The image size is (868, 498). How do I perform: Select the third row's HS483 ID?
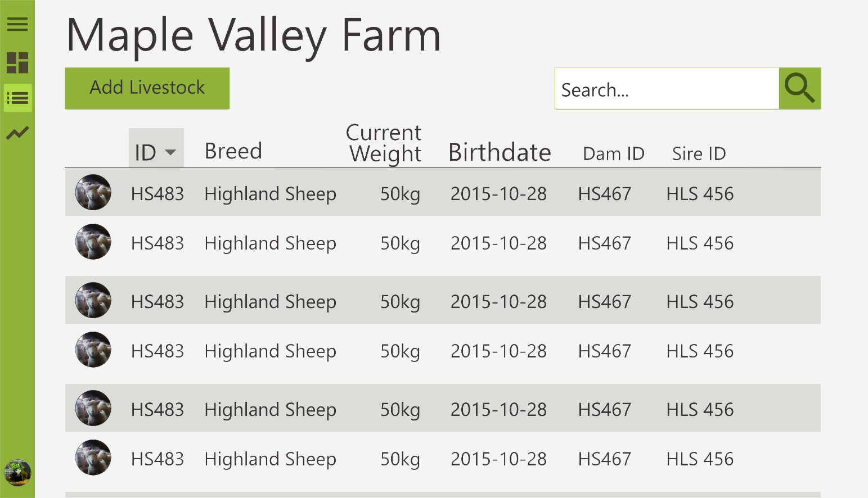(x=158, y=302)
